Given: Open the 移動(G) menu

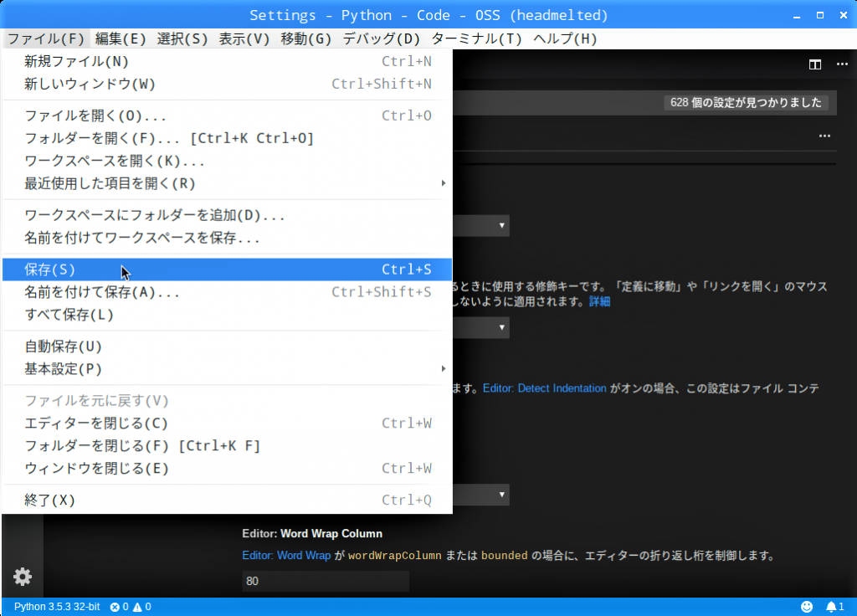Looking at the screenshot, I should [306, 38].
